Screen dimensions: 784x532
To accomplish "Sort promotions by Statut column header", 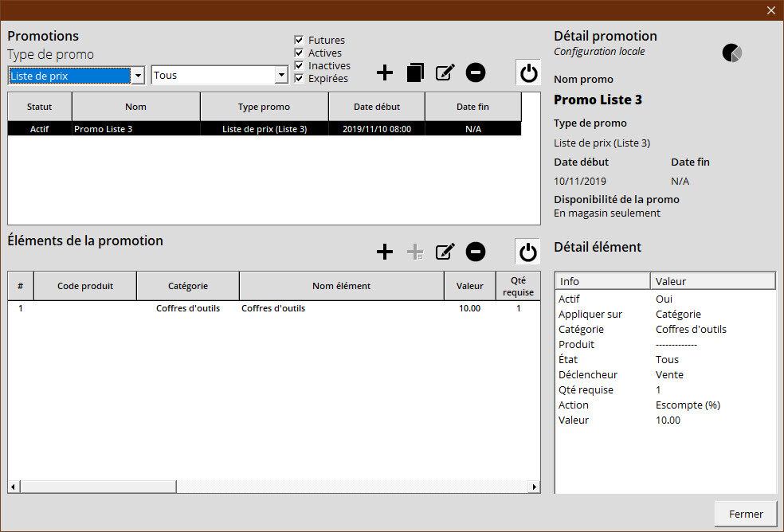I will [x=40, y=107].
